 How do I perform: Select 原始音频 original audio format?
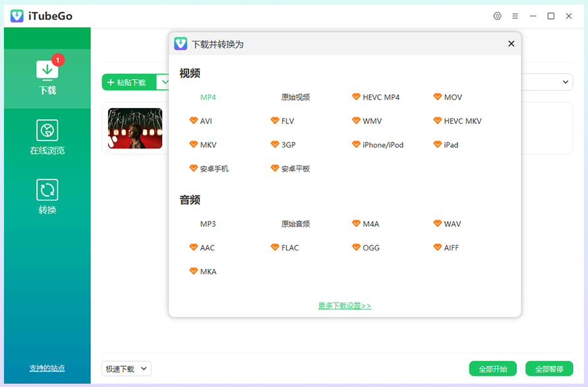click(295, 224)
